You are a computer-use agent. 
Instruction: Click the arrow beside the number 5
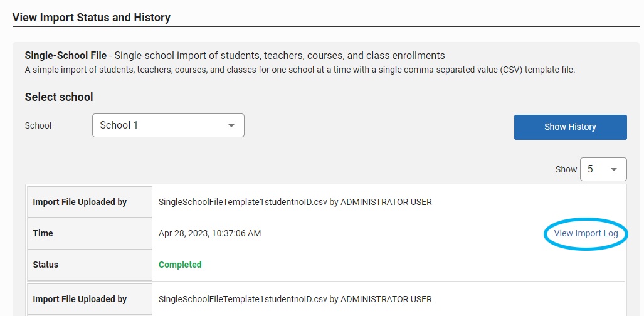click(x=614, y=169)
